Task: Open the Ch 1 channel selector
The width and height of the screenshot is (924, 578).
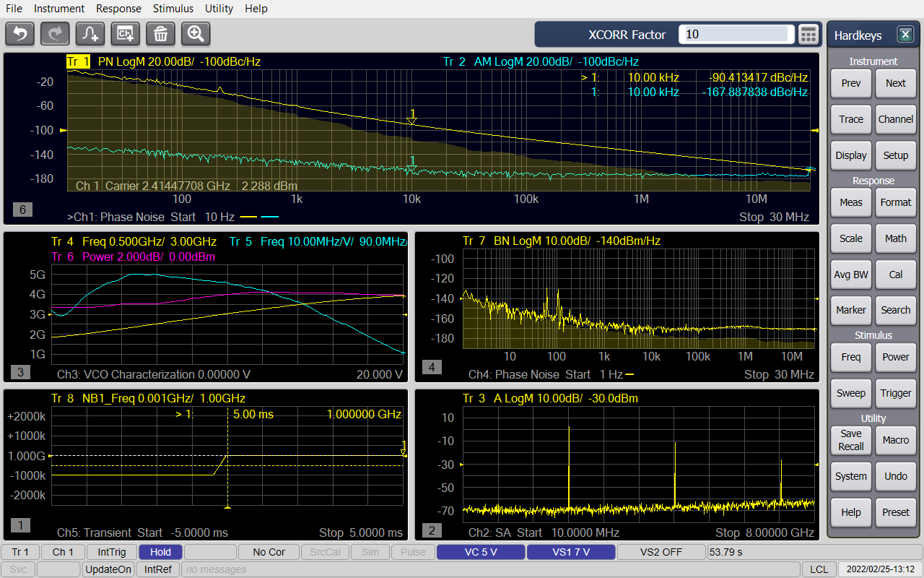Action: tap(62, 551)
